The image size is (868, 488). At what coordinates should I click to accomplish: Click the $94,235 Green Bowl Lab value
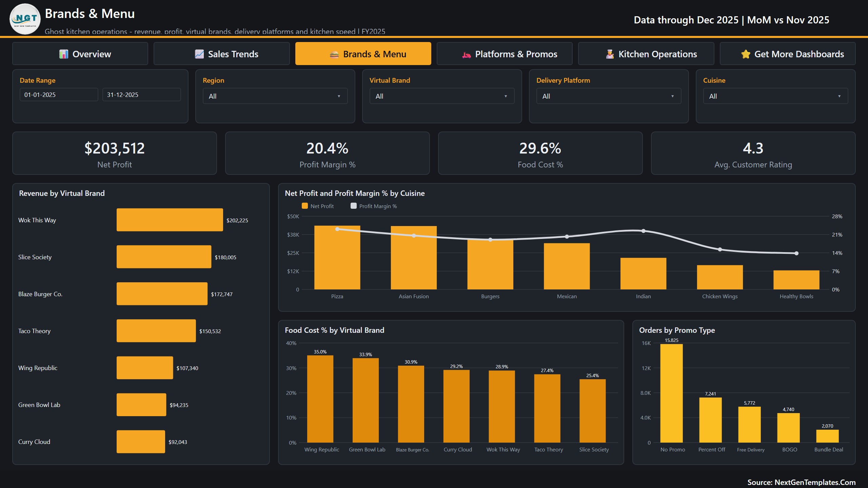click(179, 405)
